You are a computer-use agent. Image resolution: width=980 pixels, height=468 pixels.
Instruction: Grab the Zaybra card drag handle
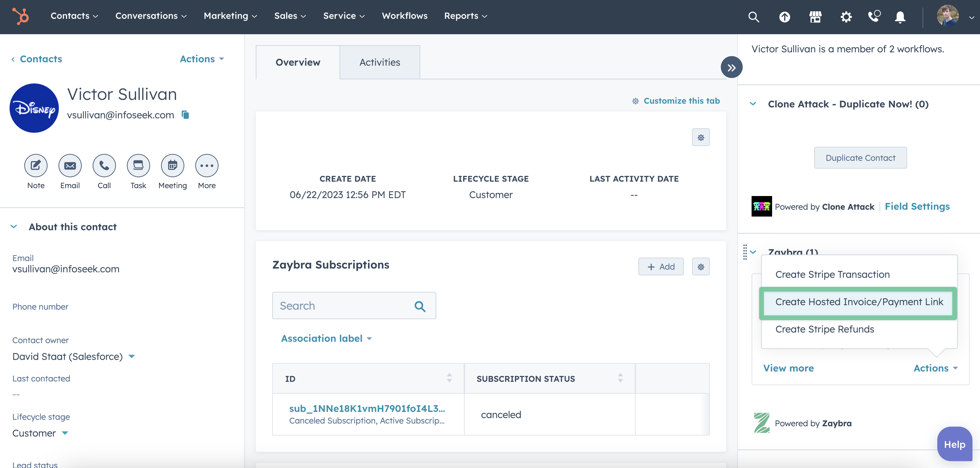pyautogui.click(x=745, y=252)
